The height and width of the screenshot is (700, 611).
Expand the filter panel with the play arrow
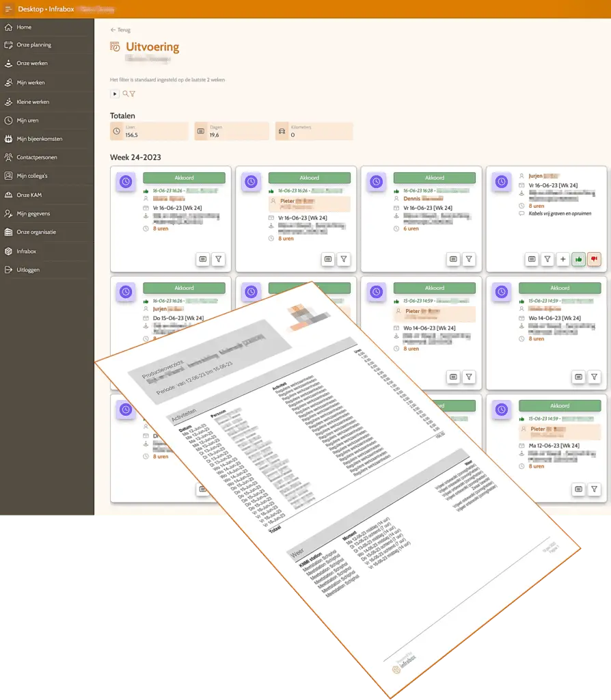[115, 94]
